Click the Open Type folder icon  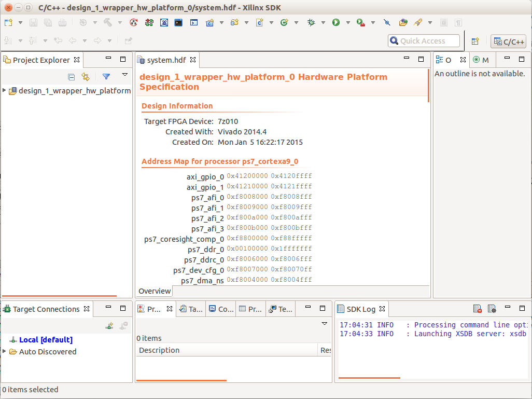tap(403, 23)
